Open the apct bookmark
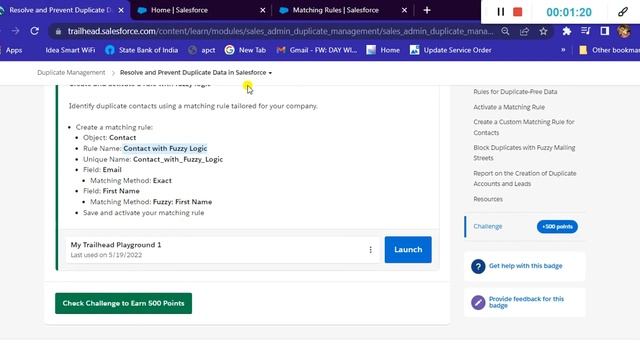The image size is (640, 360). tap(202, 50)
